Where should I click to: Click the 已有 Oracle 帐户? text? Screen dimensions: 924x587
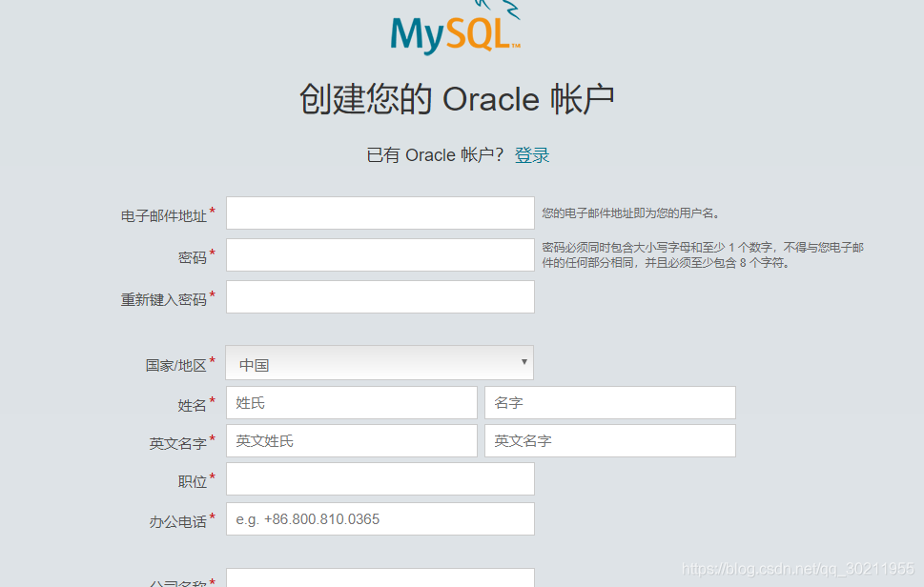pos(435,154)
